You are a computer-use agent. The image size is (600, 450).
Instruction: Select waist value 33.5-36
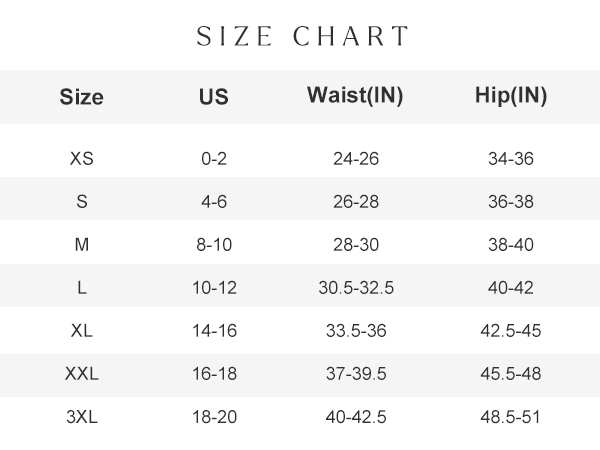(356, 330)
